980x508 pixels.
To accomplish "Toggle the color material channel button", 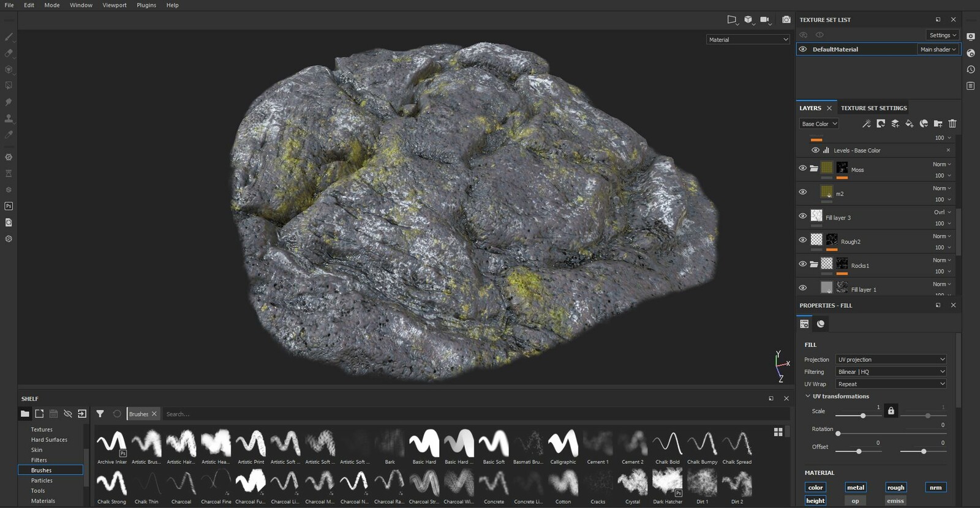I will 815,487.
